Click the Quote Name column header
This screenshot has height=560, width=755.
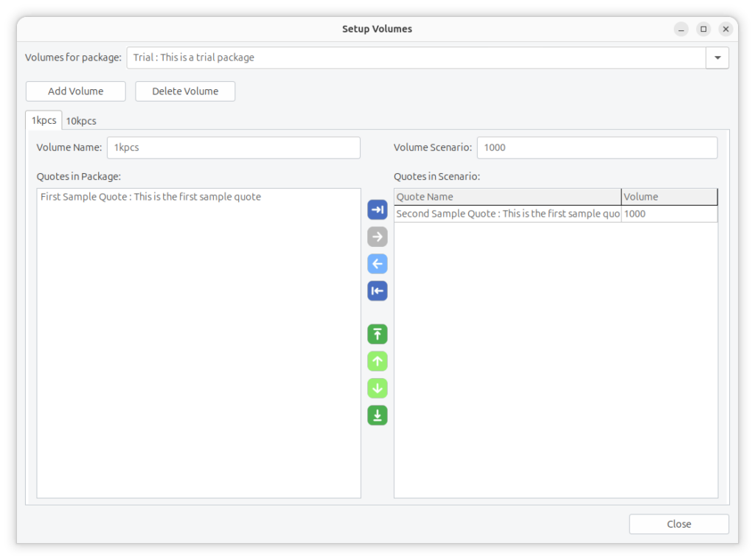(x=507, y=197)
